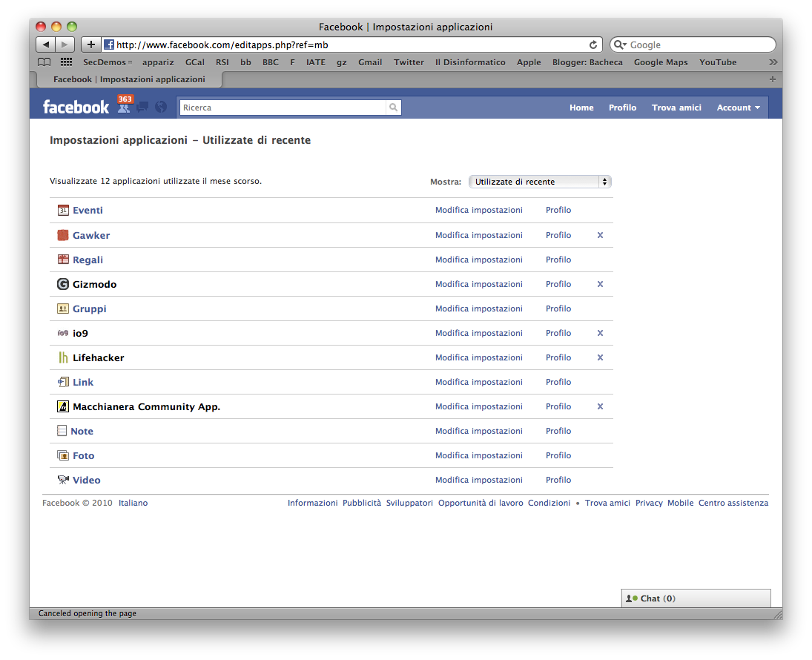Click the Foto app icon
This screenshot has height=660, width=812.
pos(62,455)
